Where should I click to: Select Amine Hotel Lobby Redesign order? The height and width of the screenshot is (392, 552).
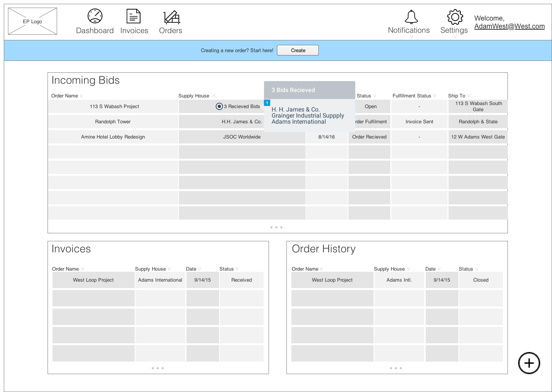coord(113,137)
